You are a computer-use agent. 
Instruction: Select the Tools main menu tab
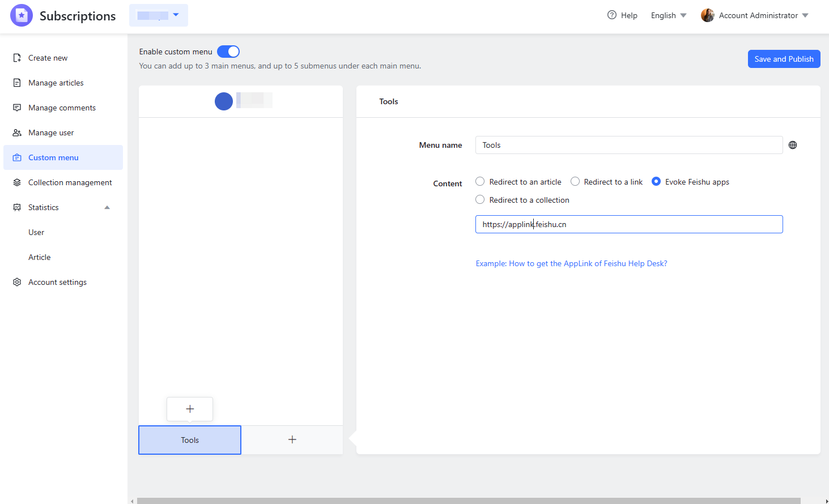[189, 439]
